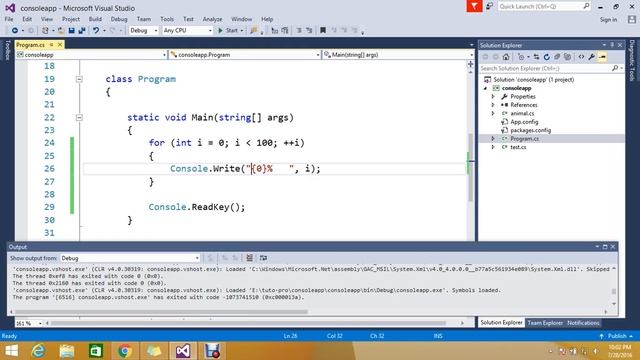Open the 161 % zoom dropdown

tap(29, 323)
